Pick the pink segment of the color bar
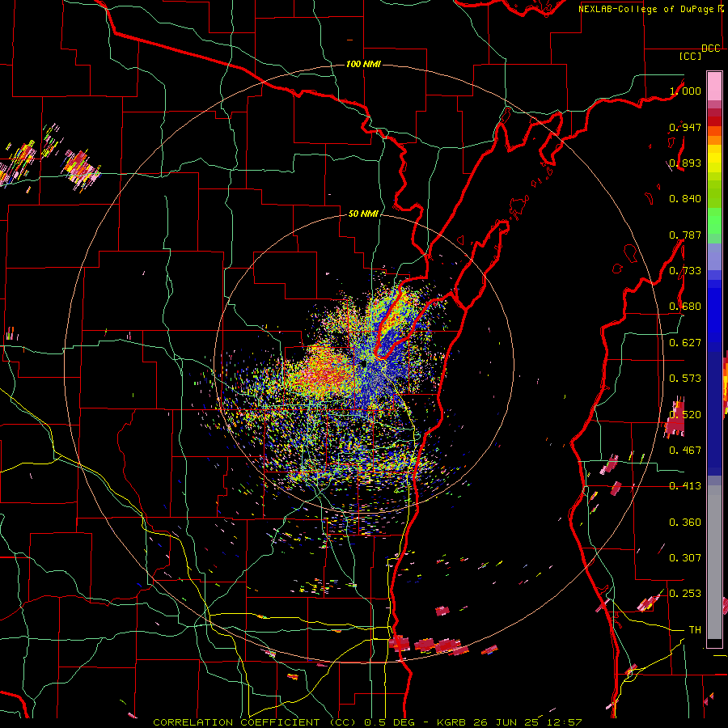 tap(714, 86)
